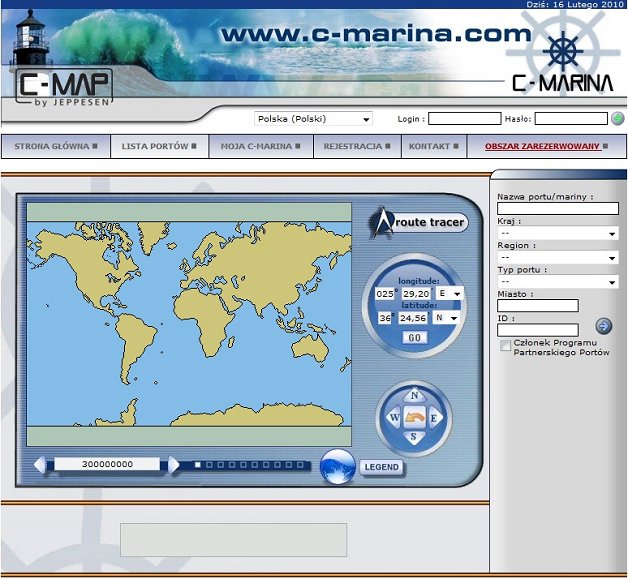
Task: Go to the REJESTRACJA menu item
Action: 355,146
